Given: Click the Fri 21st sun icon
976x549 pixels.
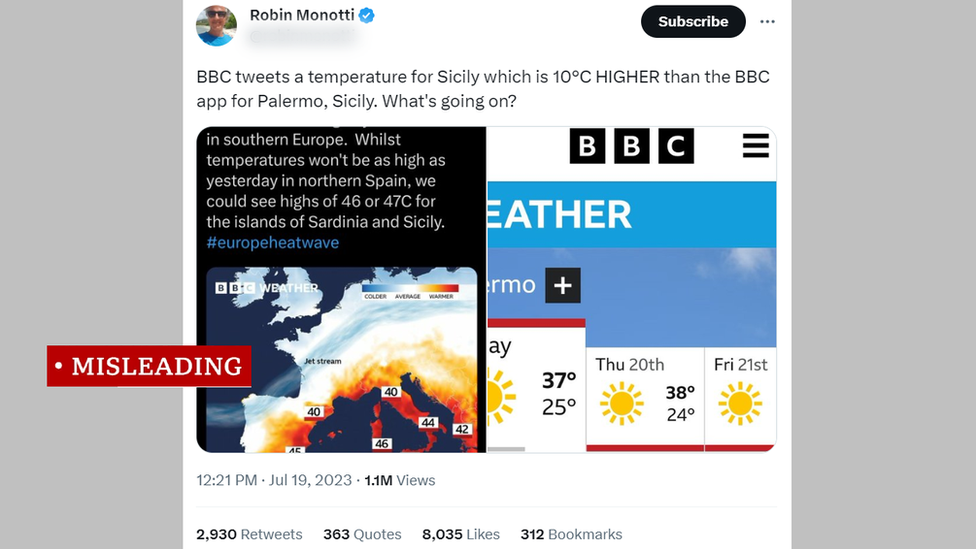Looking at the screenshot, I should [740, 403].
